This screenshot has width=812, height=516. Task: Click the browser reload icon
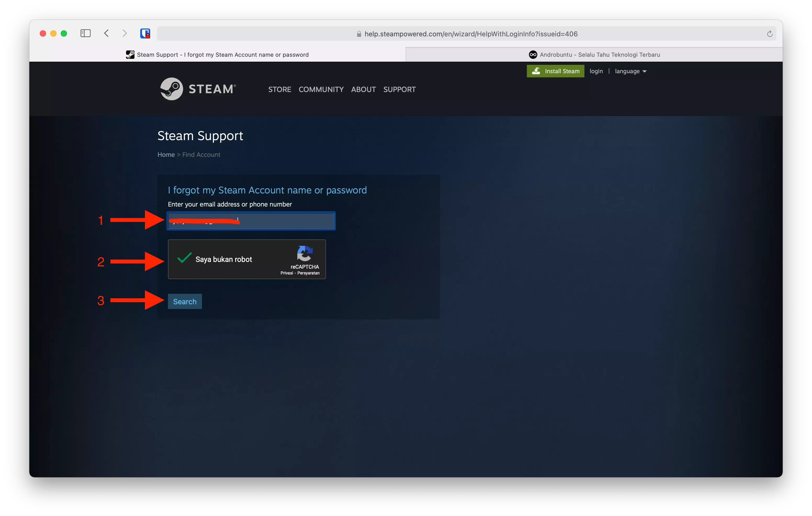point(770,33)
